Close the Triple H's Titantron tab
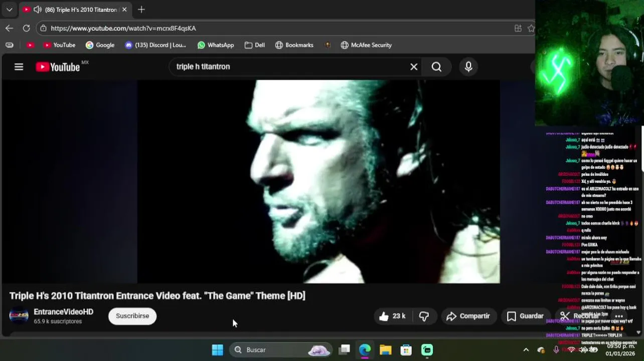 [124, 10]
